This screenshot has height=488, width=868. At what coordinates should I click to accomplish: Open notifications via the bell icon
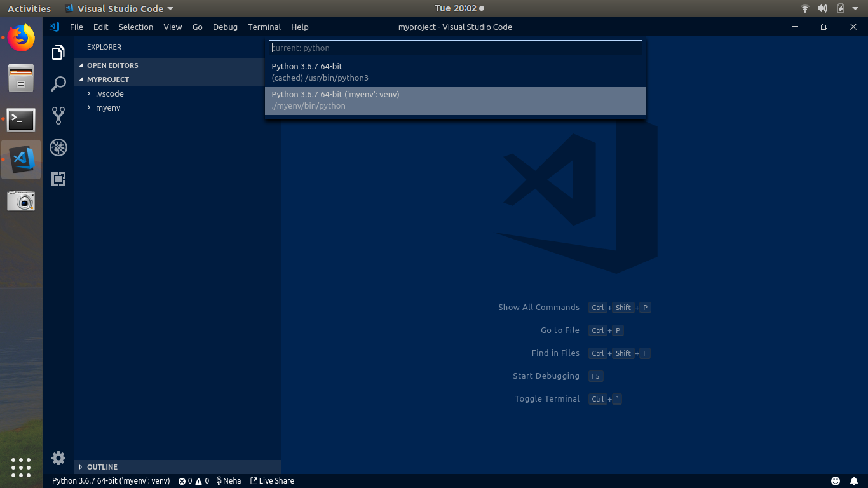854,480
